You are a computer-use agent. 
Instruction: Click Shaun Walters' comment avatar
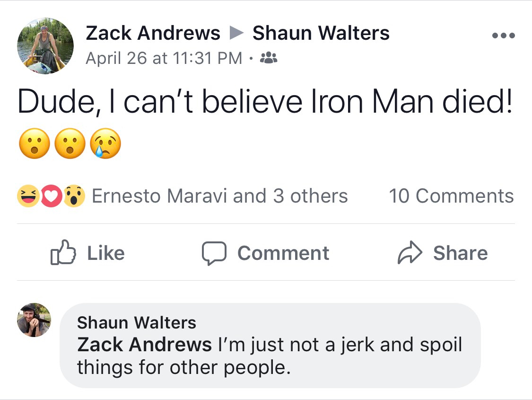pos(34,320)
